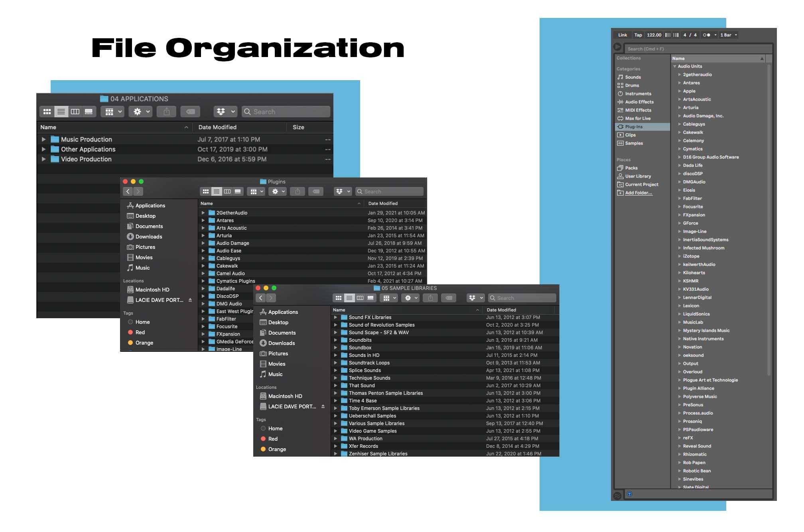This screenshot has height=532, width=804.
Task: Click the Dropbox icon in Plugins window
Action: coord(339,191)
